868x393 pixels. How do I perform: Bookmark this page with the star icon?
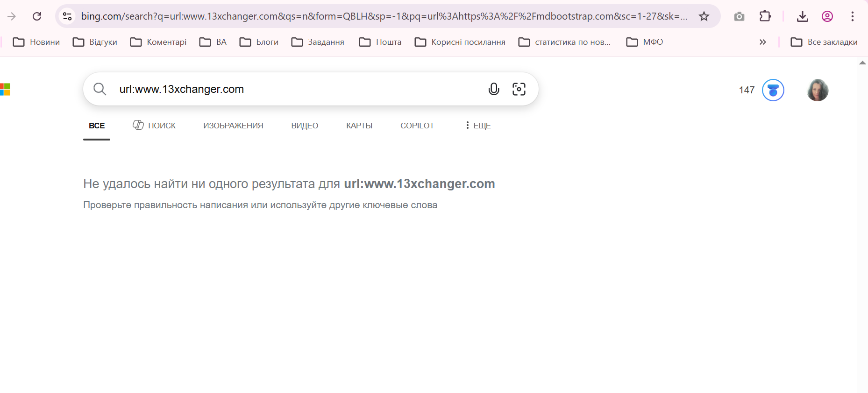[704, 17]
